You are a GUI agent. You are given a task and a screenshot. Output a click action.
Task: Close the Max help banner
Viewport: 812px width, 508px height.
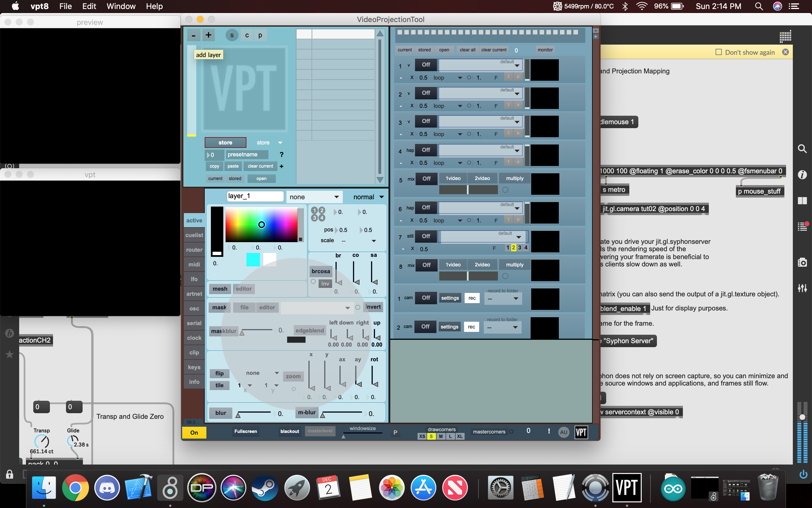pos(785,52)
